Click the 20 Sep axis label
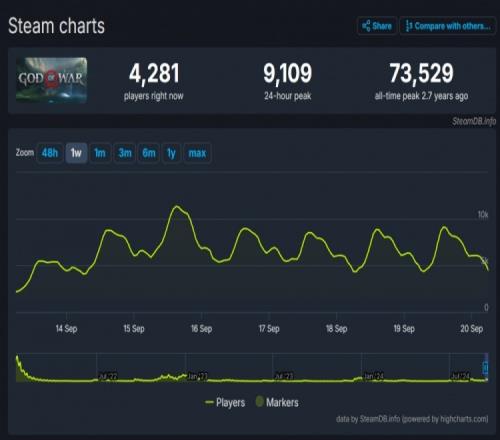 point(471,329)
